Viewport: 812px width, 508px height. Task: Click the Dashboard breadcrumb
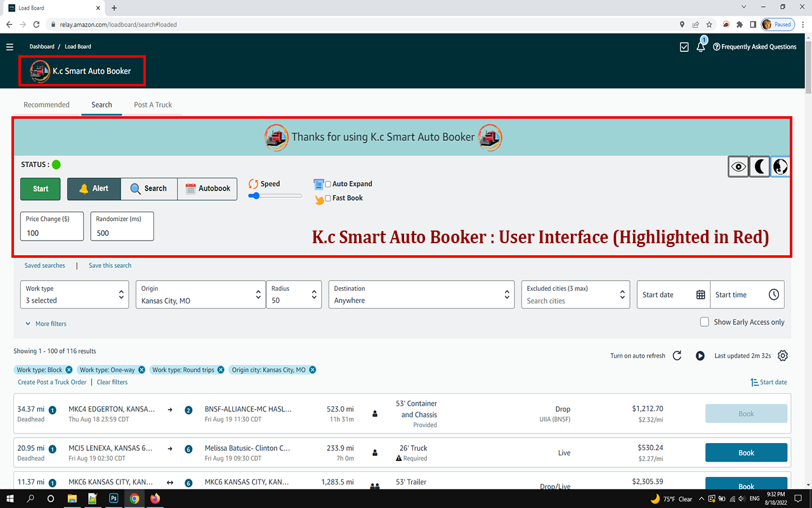pyautogui.click(x=42, y=46)
